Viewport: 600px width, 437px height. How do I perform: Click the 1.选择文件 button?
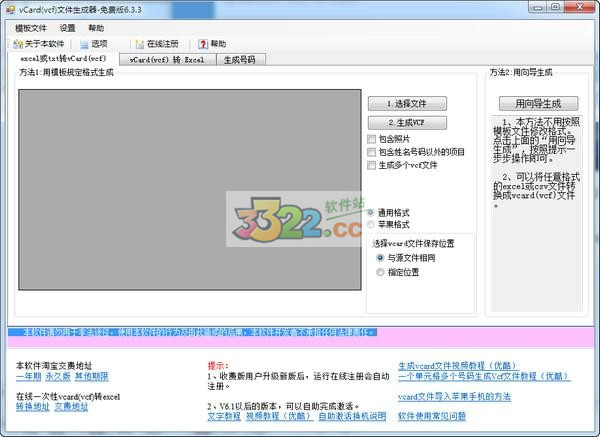(407, 103)
